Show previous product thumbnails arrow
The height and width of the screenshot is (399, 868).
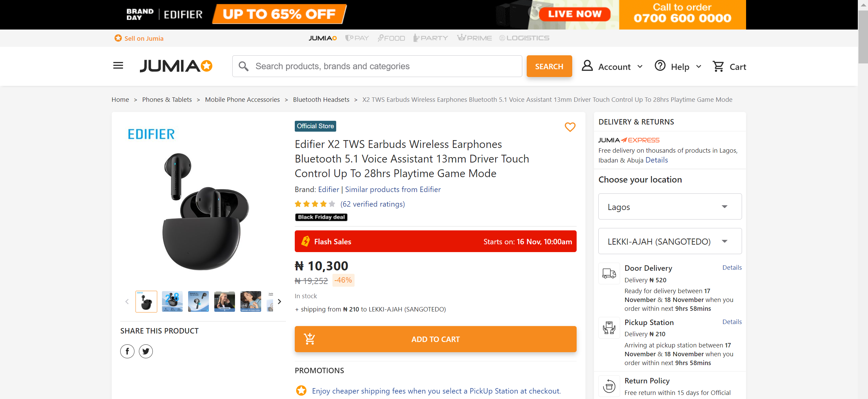point(127,302)
